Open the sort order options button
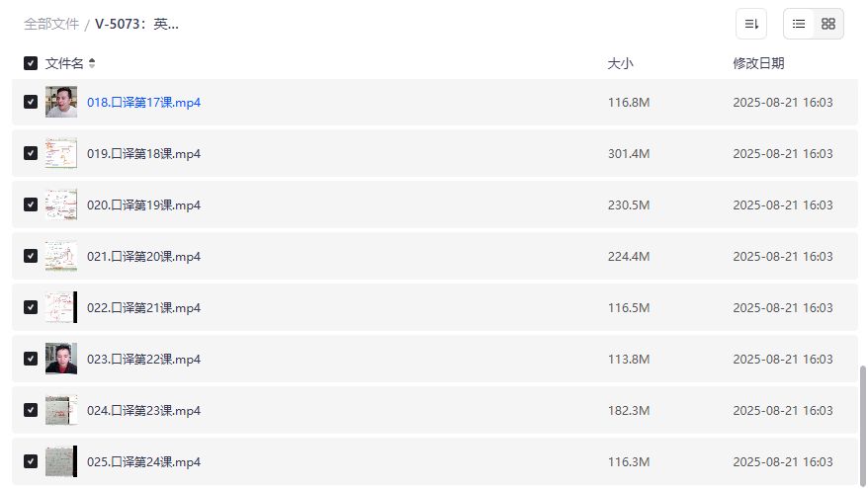The image size is (868, 489). coord(751,24)
